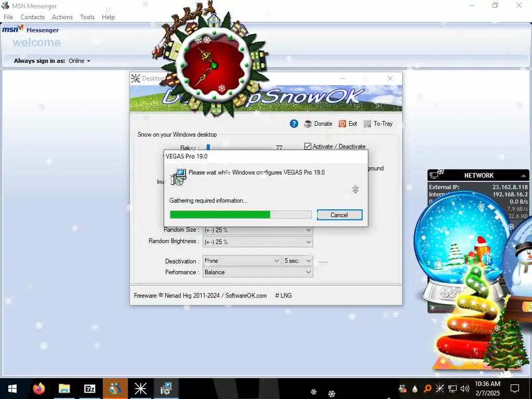Switch to the Windows Installer taskbar button

[166, 389]
